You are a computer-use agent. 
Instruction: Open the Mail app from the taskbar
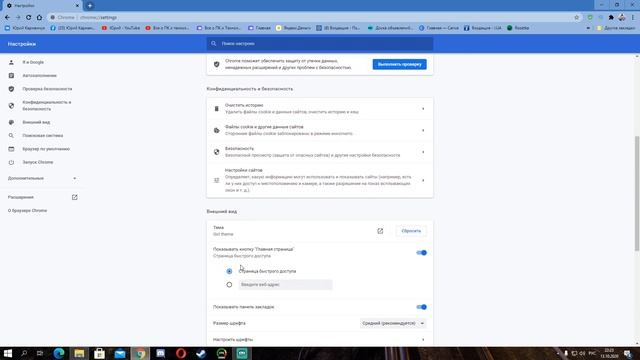pos(120,353)
